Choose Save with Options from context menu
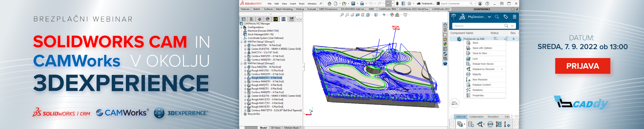Viewport: 644px width, 129px height. tap(482, 48)
